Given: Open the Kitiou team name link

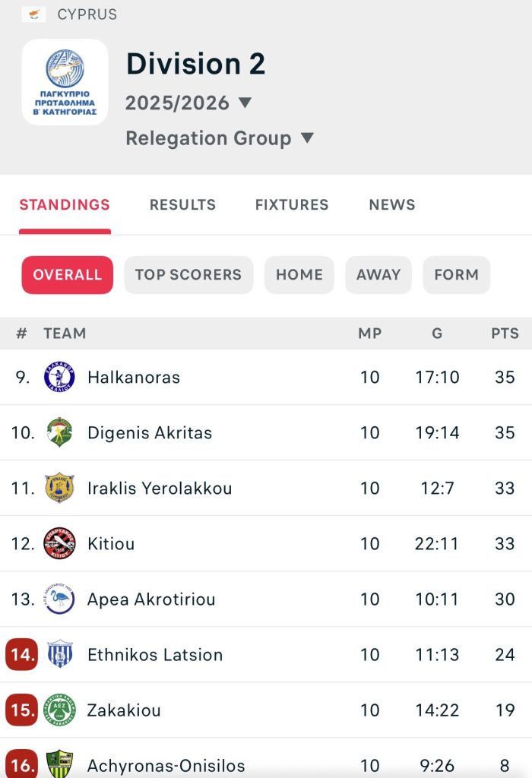Looking at the screenshot, I should pos(111,544).
